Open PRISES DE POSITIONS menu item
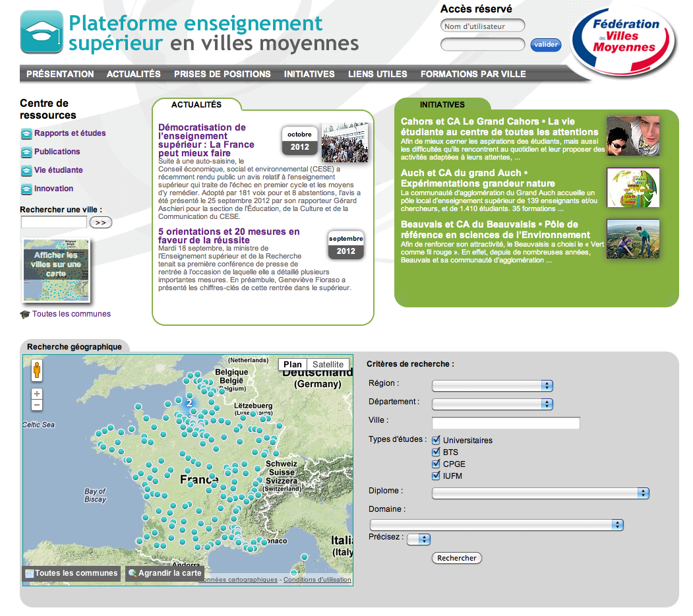This screenshot has height=616, width=693. pyautogui.click(x=222, y=75)
